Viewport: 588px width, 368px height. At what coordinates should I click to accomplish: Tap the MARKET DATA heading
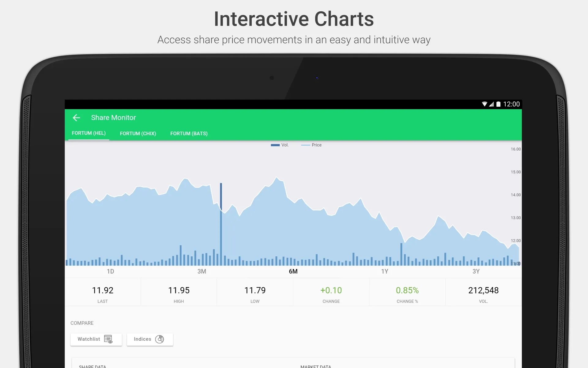(315, 366)
